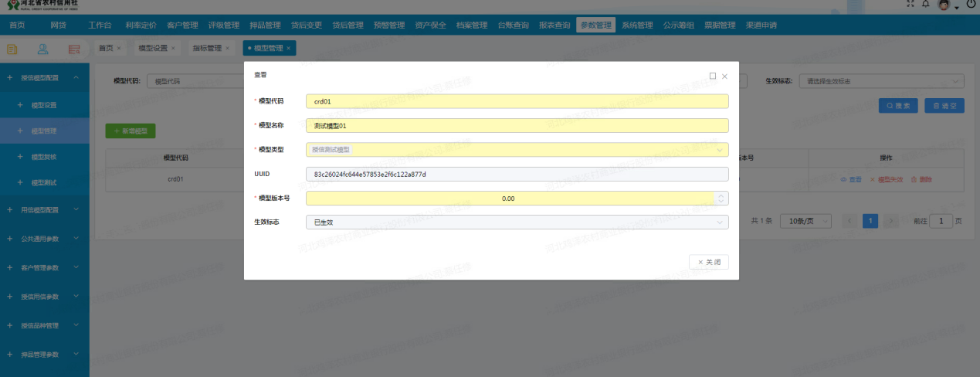Toggle fullscreen with the top-right expand icon
The image size is (980, 377).
910,4
